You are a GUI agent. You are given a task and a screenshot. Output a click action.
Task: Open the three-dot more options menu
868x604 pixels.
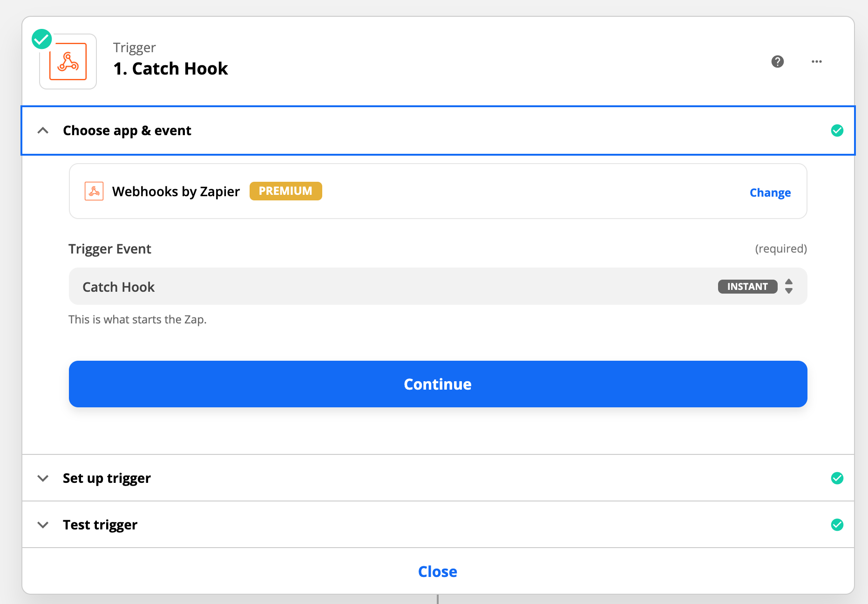[816, 62]
